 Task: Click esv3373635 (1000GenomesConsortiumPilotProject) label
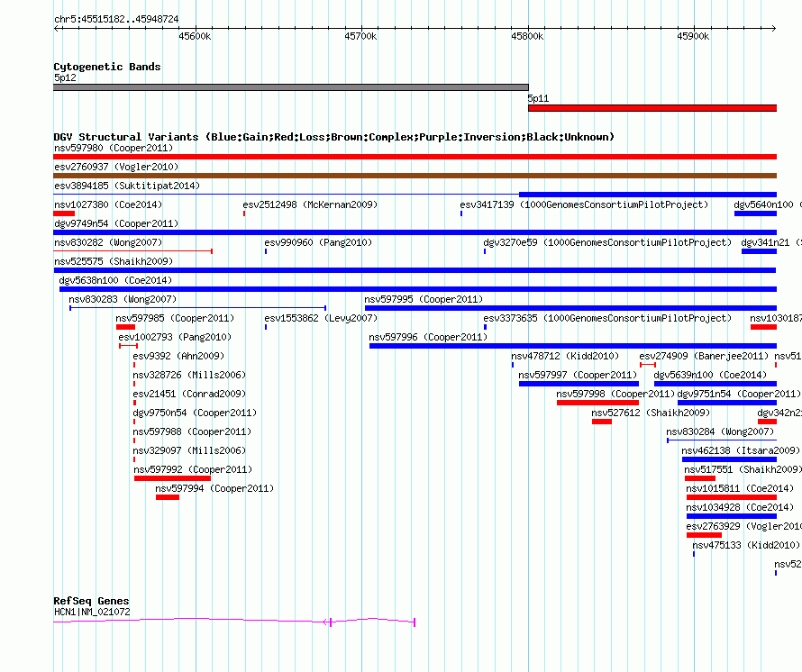coord(607,319)
